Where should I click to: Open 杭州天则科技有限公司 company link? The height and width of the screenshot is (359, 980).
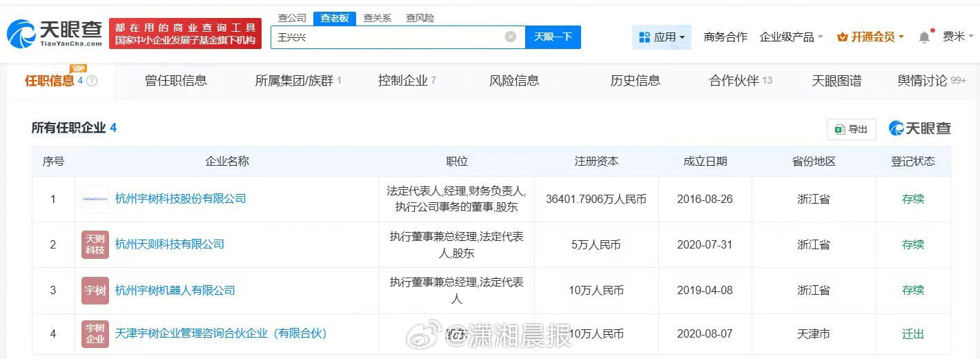(170, 244)
